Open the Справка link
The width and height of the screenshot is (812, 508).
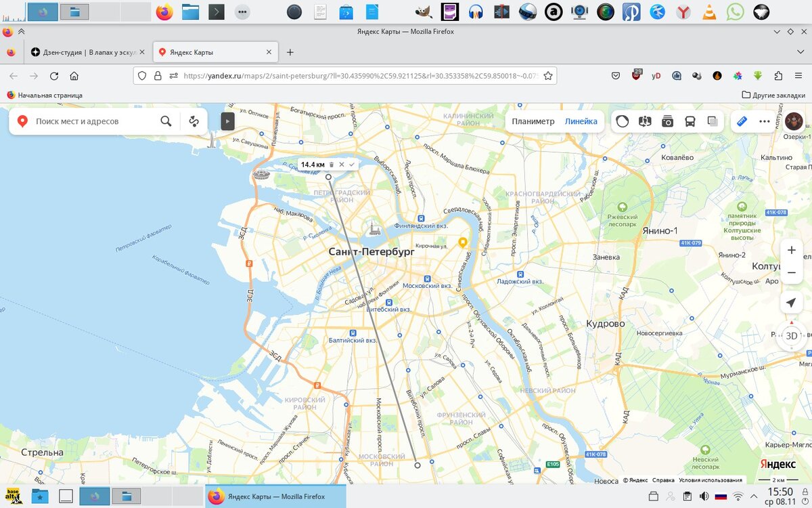(x=663, y=480)
